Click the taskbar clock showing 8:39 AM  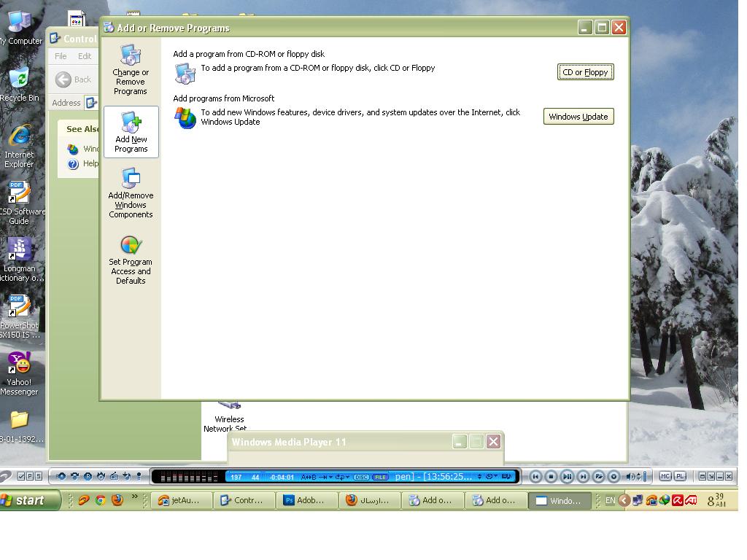pos(716,500)
